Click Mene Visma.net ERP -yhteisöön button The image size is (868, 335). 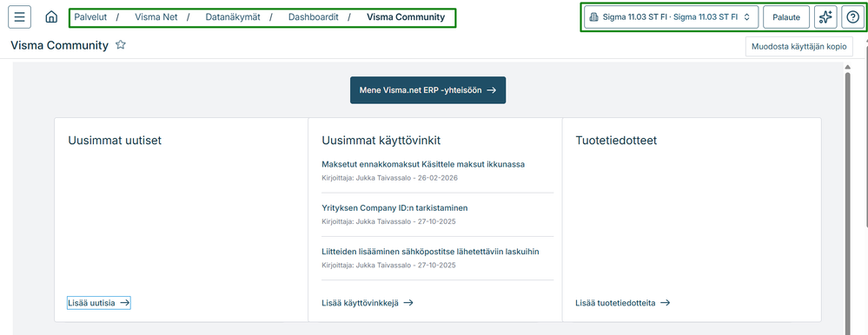[427, 90]
